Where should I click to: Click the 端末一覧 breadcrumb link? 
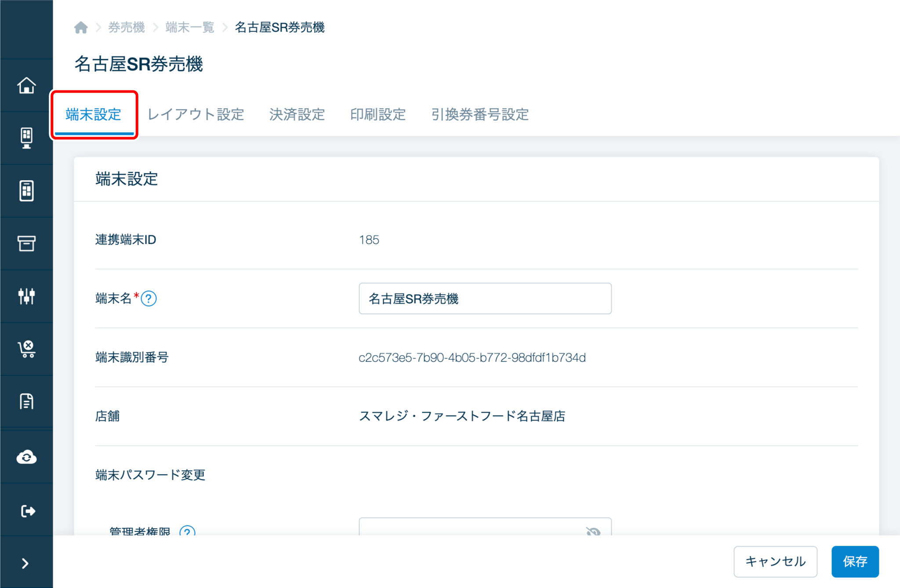[x=189, y=28]
